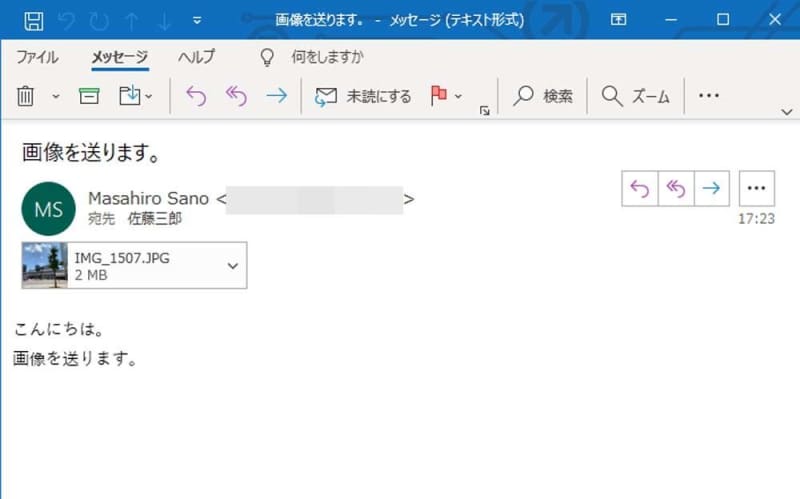This screenshot has width=800, height=499.
Task: Reply using the message header reply button
Action: [640, 188]
